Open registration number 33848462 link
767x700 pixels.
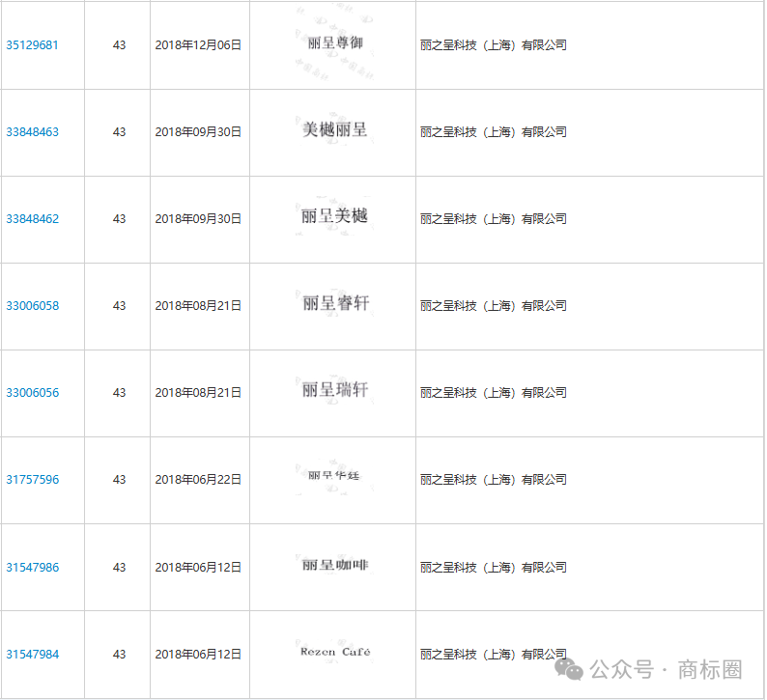pyautogui.click(x=32, y=219)
